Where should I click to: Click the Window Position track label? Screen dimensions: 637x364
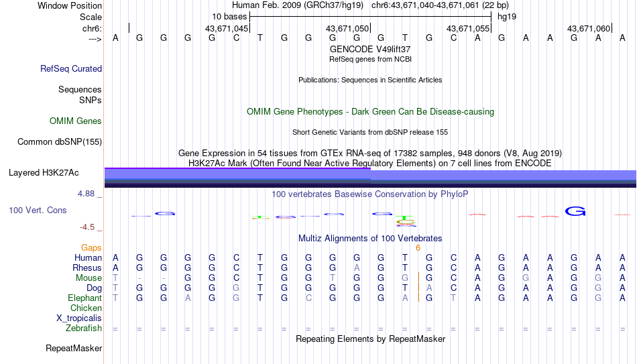[x=70, y=5]
